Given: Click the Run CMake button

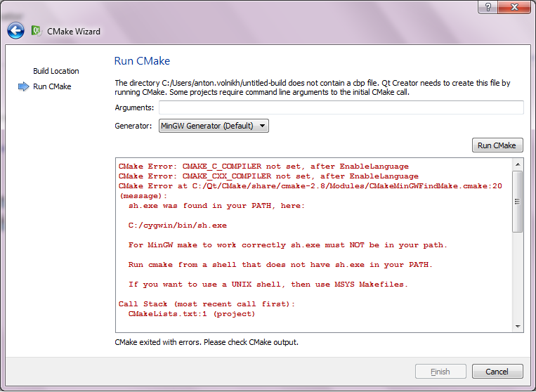Looking at the screenshot, I should click(497, 145).
